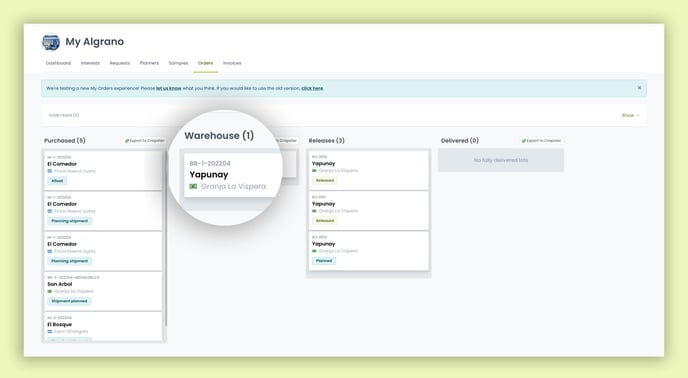Viewport: 688px width, 378px height.
Task: Select the Samples tab
Action: click(178, 63)
